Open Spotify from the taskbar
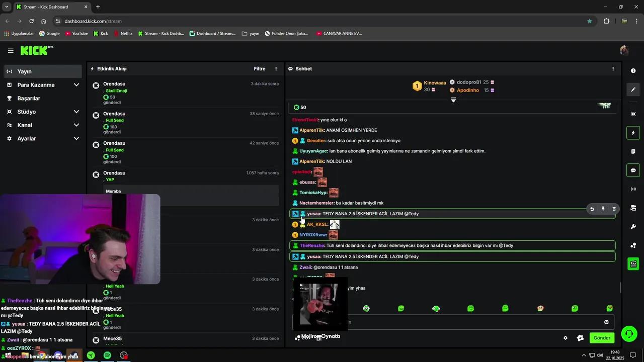 click(x=107, y=355)
